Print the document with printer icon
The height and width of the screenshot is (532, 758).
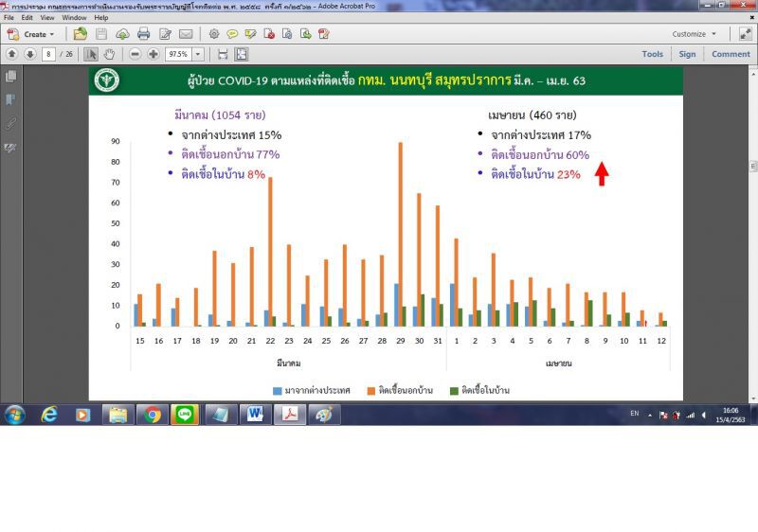[144, 34]
